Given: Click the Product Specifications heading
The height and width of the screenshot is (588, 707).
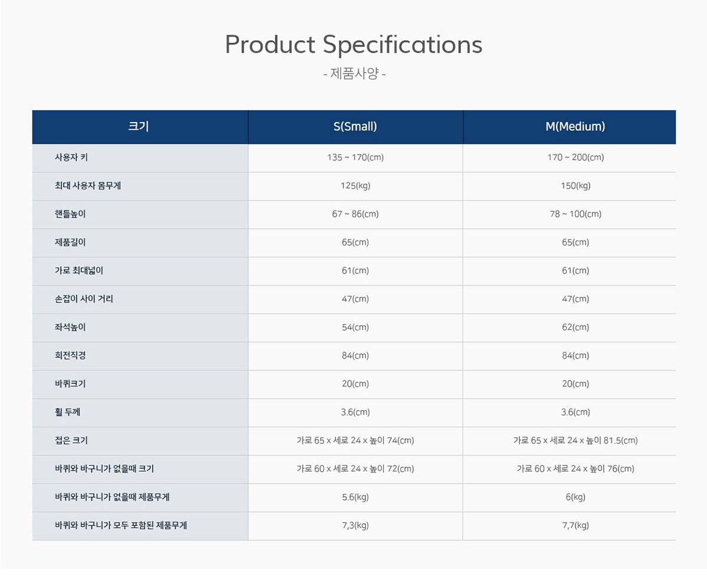Looking at the screenshot, I should [353, 45].
